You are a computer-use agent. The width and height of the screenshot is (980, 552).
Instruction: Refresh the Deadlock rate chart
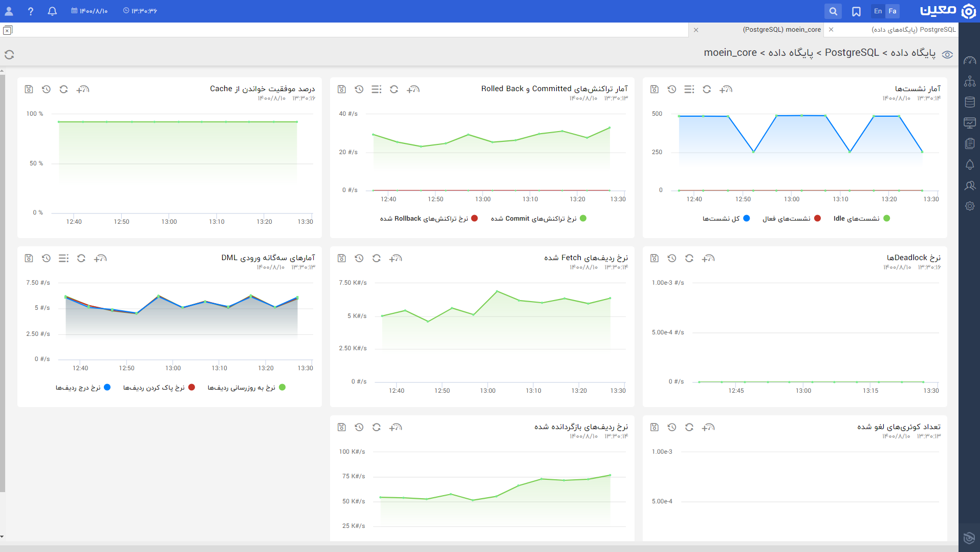(689, 258)
